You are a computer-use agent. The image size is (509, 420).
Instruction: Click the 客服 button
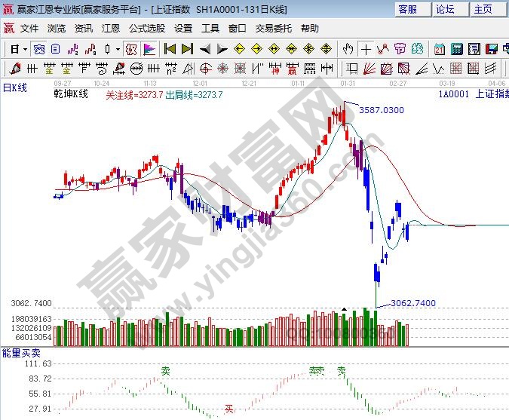[x=408, y=9]
